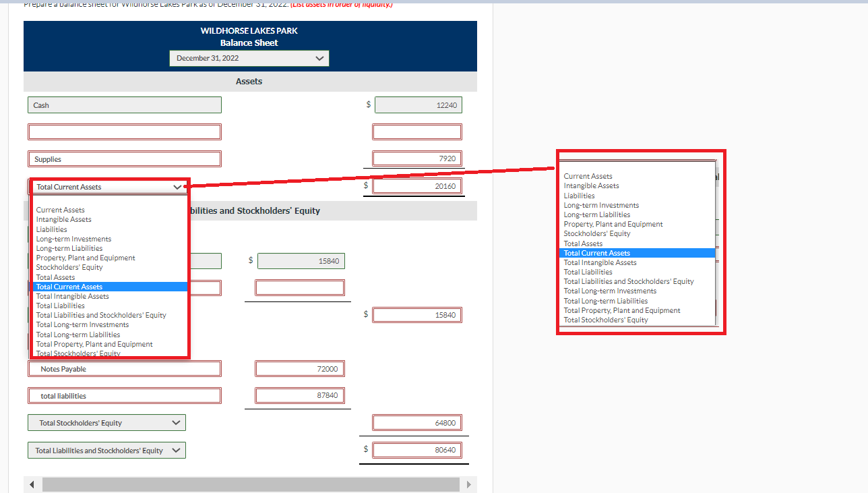Viewport: 868px width, 493px height.
Task: Click the horizontal scrollbar thumb
Action: [251, 485]
